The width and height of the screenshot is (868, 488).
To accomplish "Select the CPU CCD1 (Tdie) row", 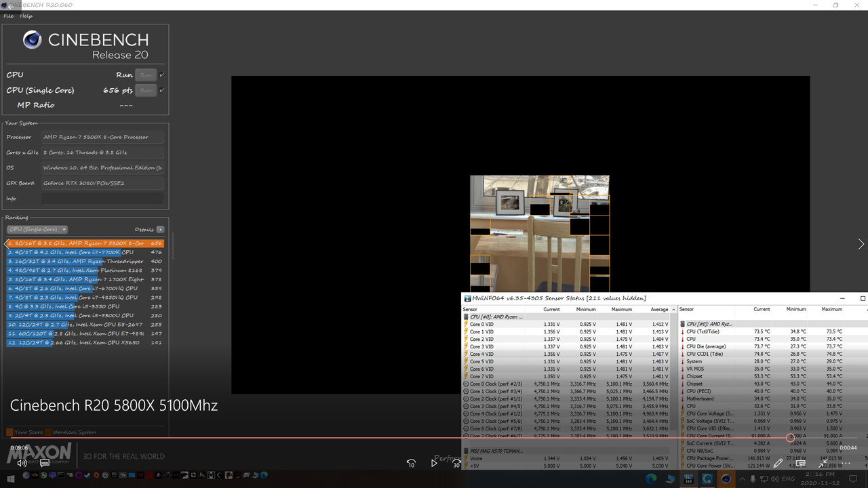I will pos(772,354).
